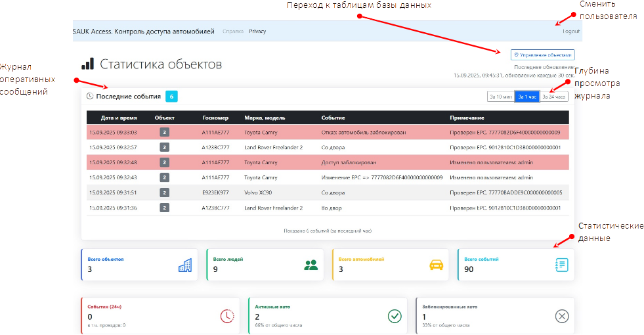The height and width of the screenshot is (335, 644).
Task: Click the Марка, модель column header
Action: (x=265, y=118)
